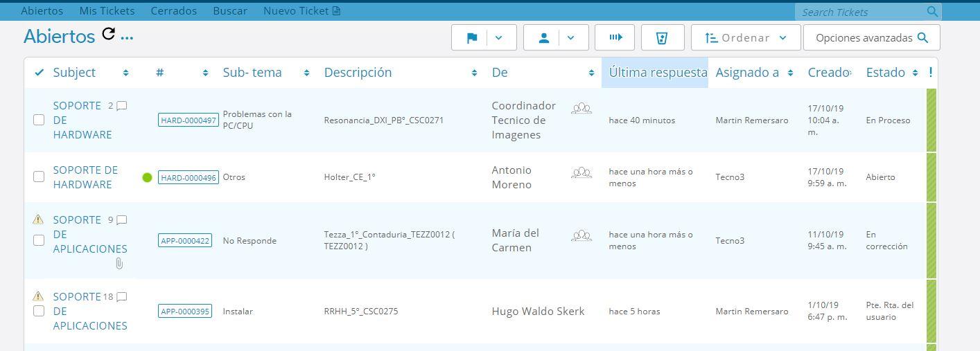Viewport: 980px width, 351px height.
Task: Open ticket link APP-0000422
Action: pyautogui.click(x=185, y=241)
